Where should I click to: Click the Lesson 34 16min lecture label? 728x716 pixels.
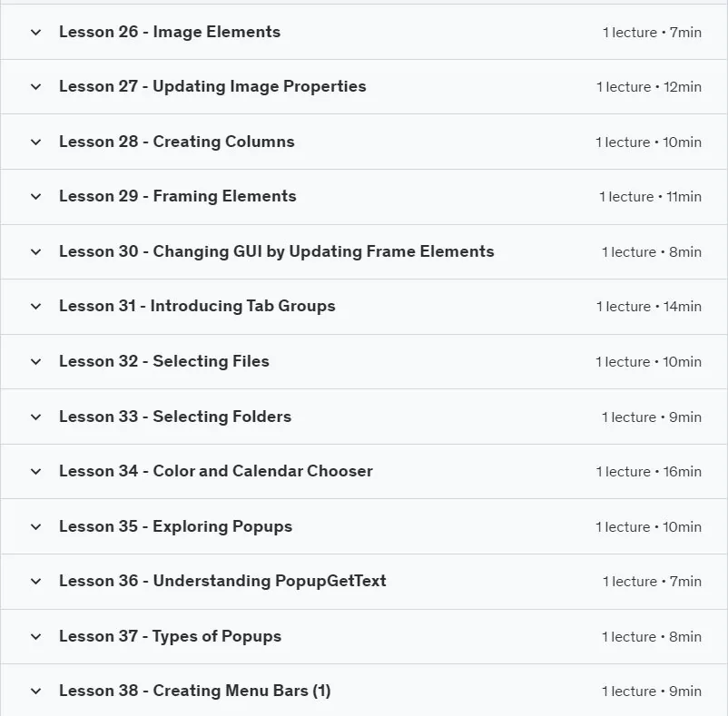[649, 472]
